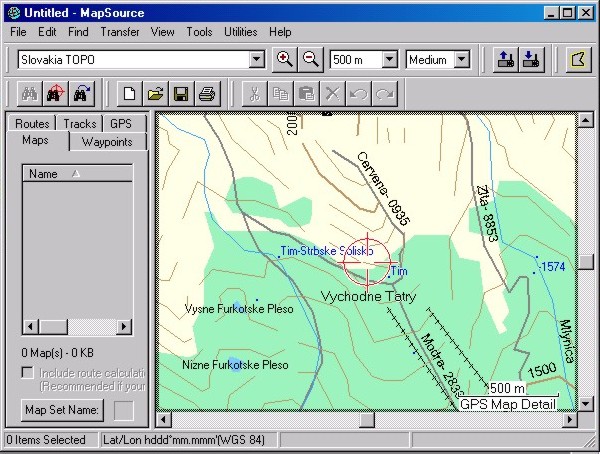
Task: Click Vysne Furkotske Pleso lake label
Action: click(x=239, y=309)
